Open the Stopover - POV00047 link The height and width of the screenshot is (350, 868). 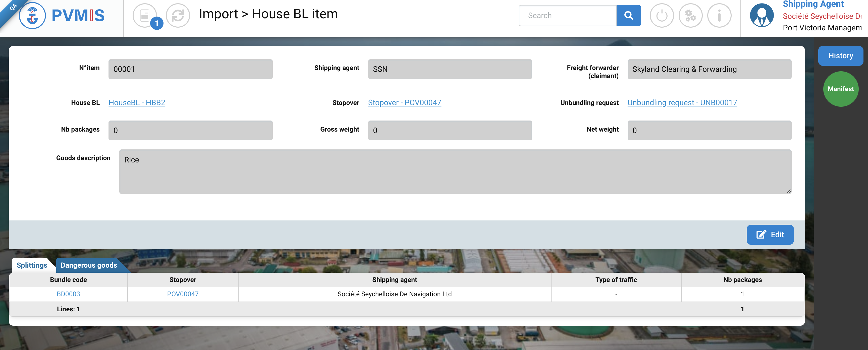[404, 102]
